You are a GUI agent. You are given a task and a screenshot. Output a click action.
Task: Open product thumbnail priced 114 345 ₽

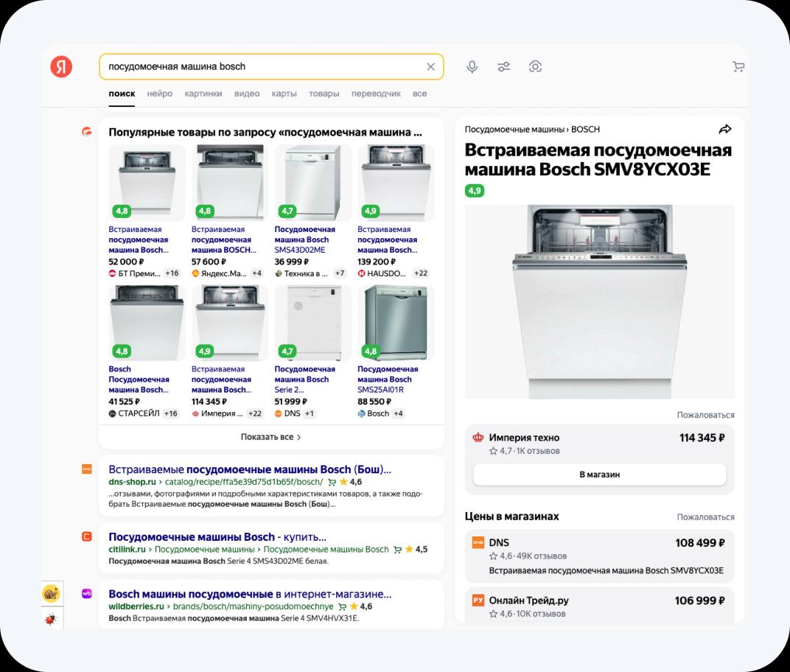(230, 323)
